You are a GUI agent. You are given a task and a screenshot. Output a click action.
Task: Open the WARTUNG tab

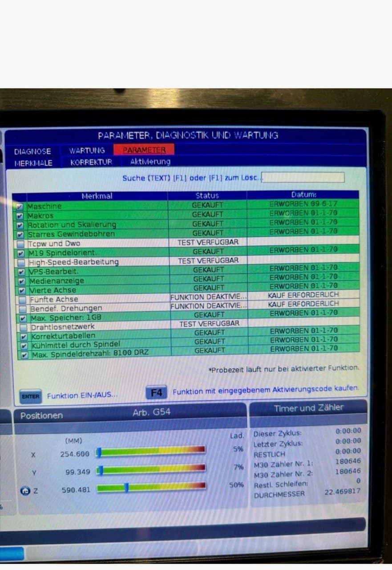(x=87, y=151)
